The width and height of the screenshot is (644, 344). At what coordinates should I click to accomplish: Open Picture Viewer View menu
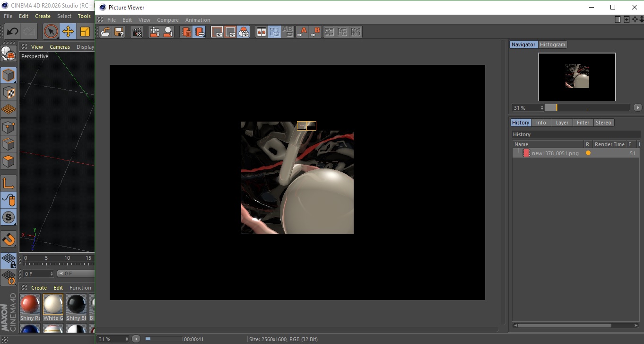pyautogui.click(x=144, y=20)
